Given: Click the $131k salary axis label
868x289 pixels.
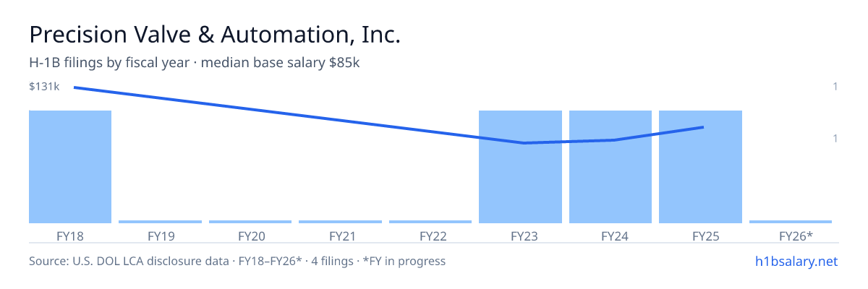Looking at the screenshot, I should [x=44, y=87].
